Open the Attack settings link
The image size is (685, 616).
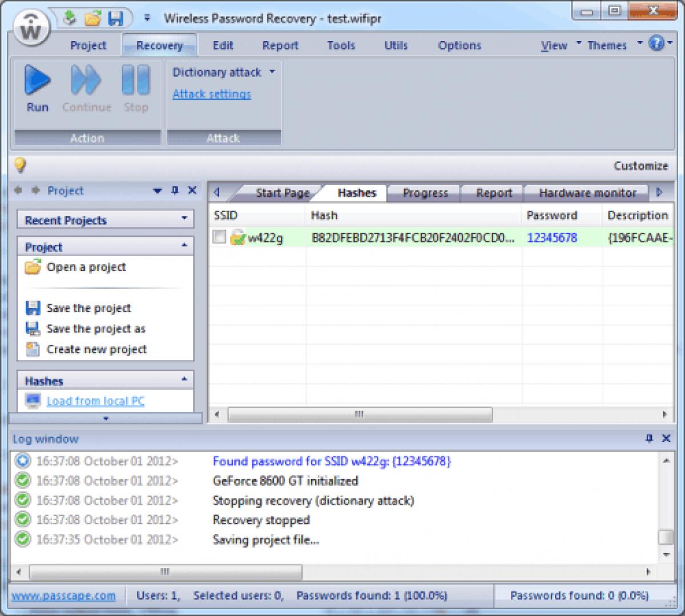pos(211,94)
